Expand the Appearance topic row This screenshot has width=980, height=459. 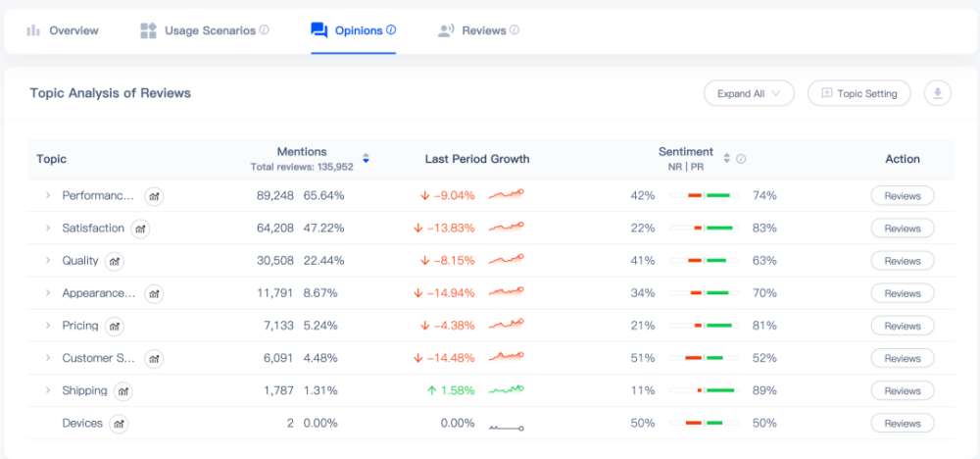click(x=47, y=293)
